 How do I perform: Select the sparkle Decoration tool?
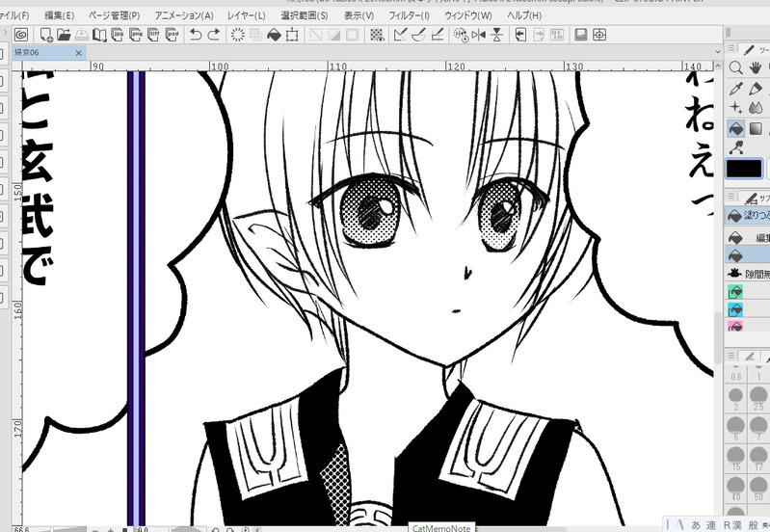735,108
